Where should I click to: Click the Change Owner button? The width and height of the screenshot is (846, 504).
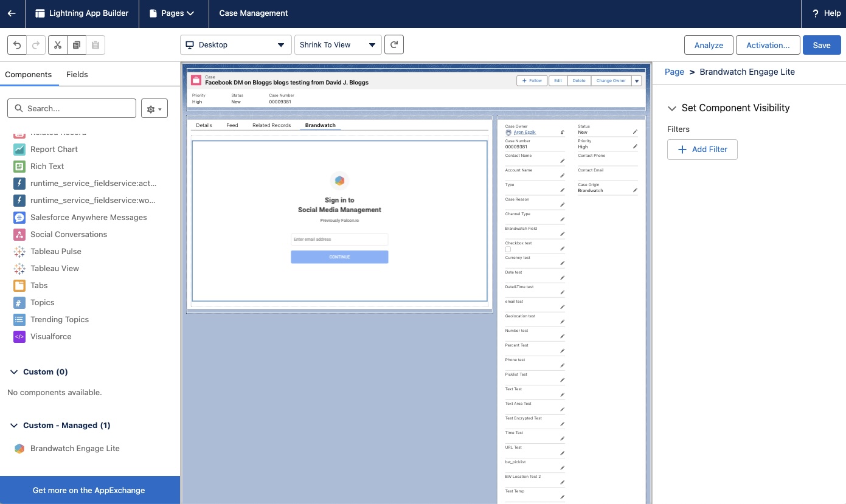611,81
